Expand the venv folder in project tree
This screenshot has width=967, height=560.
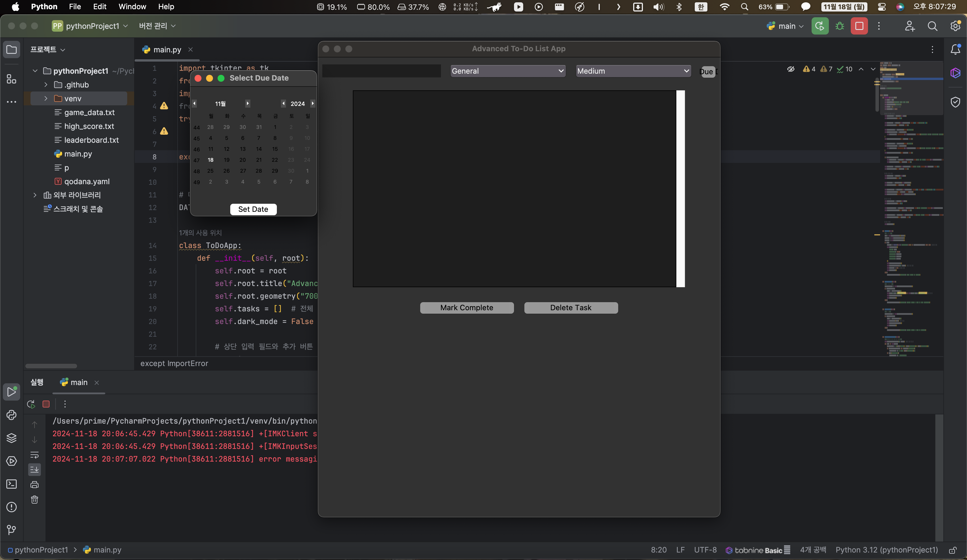46,99
